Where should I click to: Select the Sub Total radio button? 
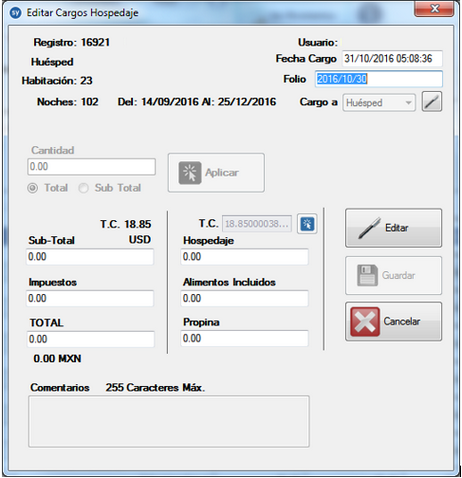pyautogui.click(x=83, y=188)
